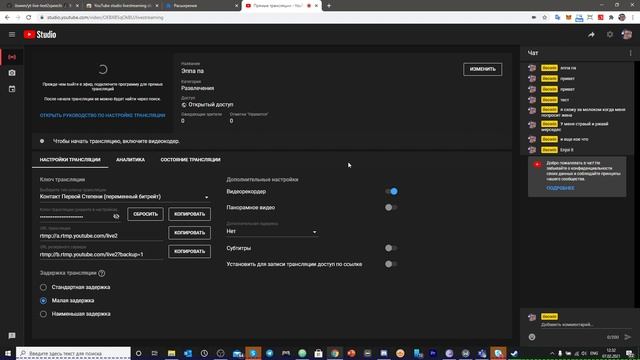640x360 pixels.
Task: Show hidden tray icons chevron
Action: click(552, 353)
